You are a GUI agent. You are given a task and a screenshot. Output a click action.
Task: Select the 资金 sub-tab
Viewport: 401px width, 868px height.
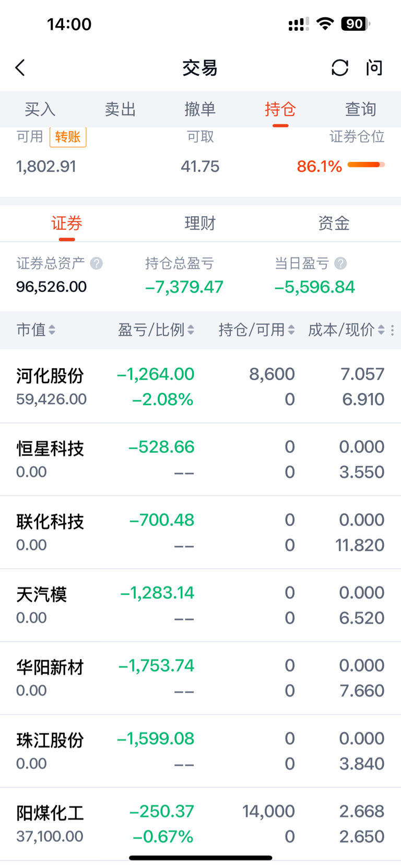tap(334, 224)
